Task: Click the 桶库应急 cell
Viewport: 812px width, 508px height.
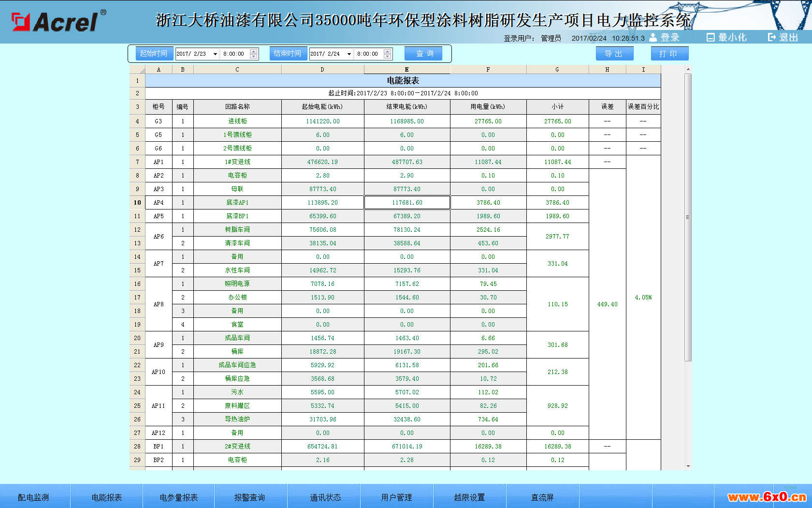Action: click(x=237, y=379)
